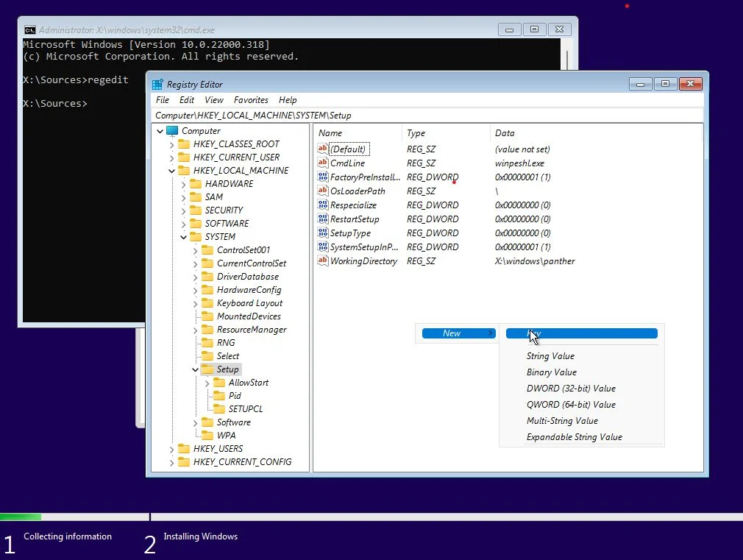743x560 pixels.
Task: Click the HKEY_LOCAL_MACHINE folder icon
Action: 184,170
